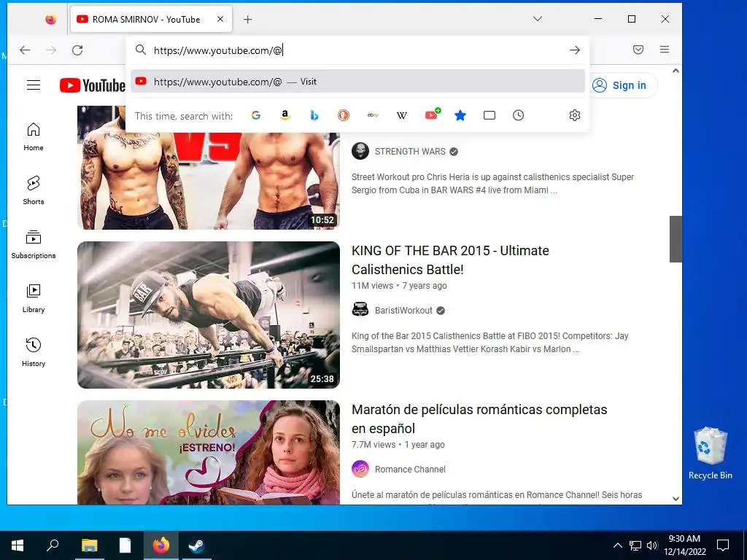Open Subscriptions in the sidebar
Screen dimensions: 747x560
(x=34, y=245)
